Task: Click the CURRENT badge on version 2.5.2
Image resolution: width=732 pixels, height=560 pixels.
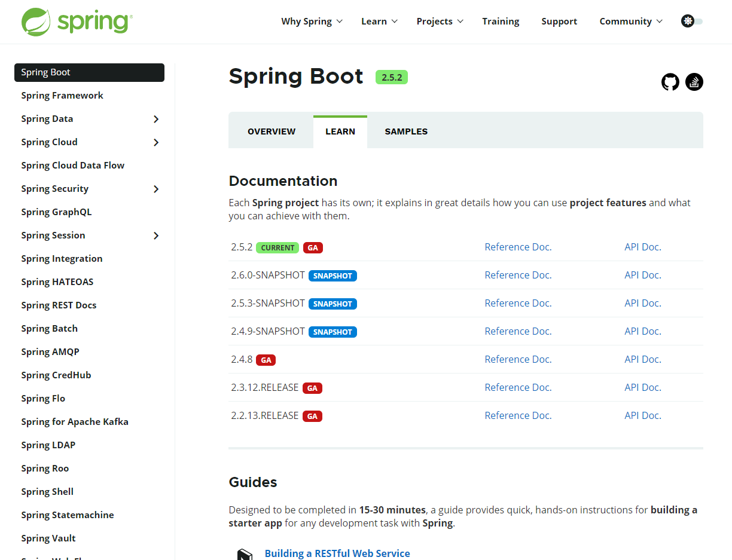Action: (277, 247)
